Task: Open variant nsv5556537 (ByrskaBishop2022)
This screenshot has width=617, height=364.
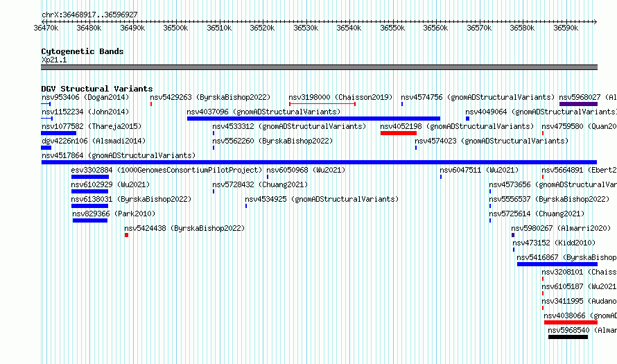Action: (x=549, y=199)
